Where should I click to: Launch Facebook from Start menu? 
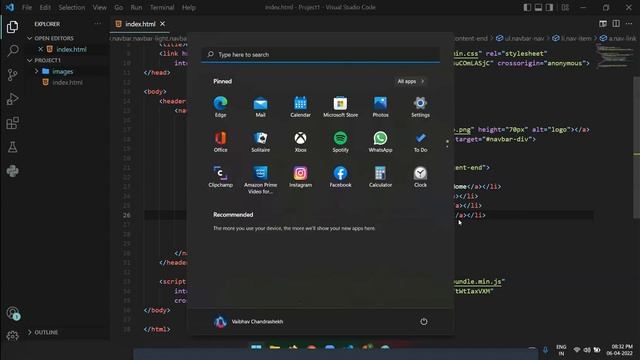tap(340, 177)
